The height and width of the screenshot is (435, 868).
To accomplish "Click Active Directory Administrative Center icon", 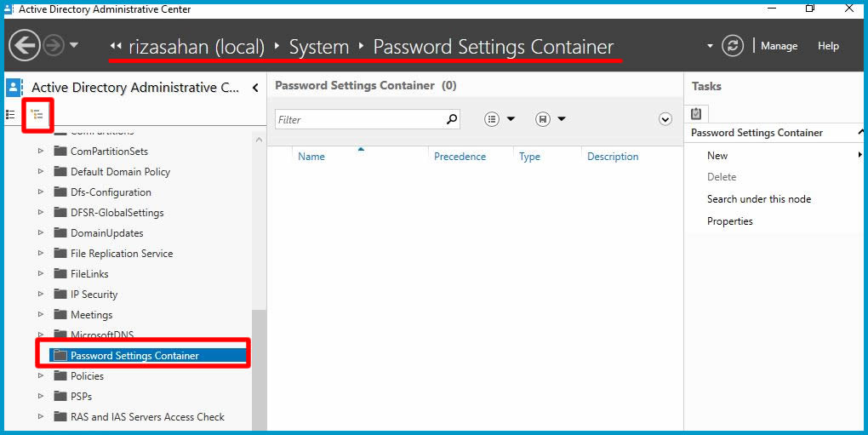I will click(x=14, y=88).
